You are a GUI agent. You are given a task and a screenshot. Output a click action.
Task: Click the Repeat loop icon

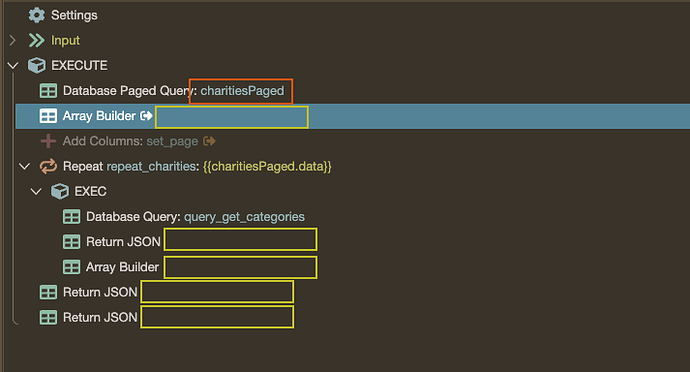point(48,166)
